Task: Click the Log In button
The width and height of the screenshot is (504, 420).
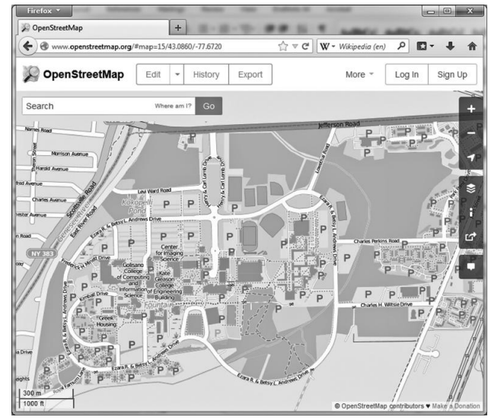Action: click(406, 75)
